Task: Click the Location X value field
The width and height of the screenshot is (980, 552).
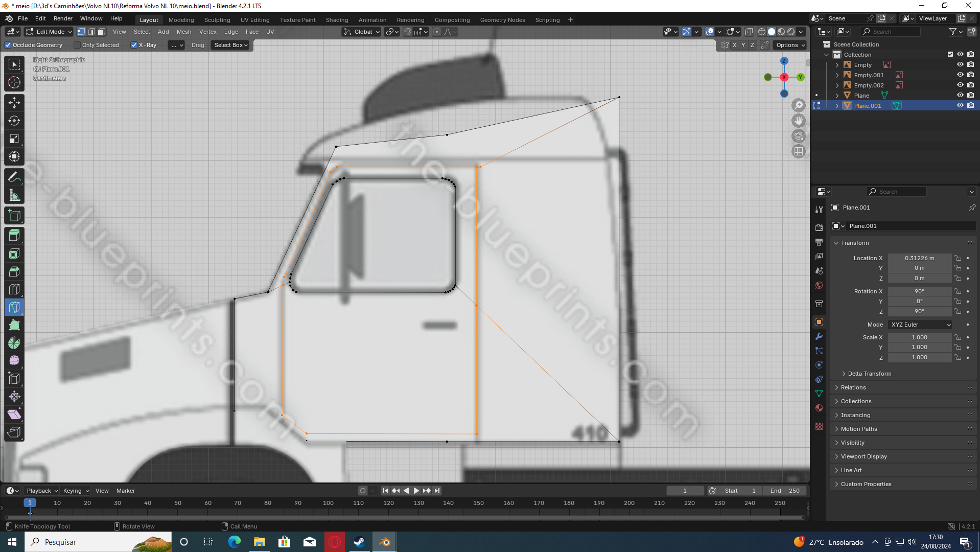Action: [x=919, y=258]
